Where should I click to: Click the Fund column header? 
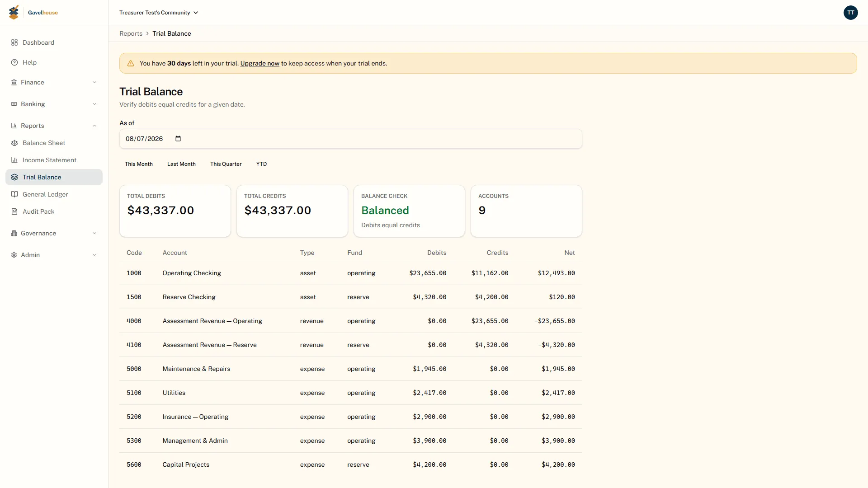354,253
